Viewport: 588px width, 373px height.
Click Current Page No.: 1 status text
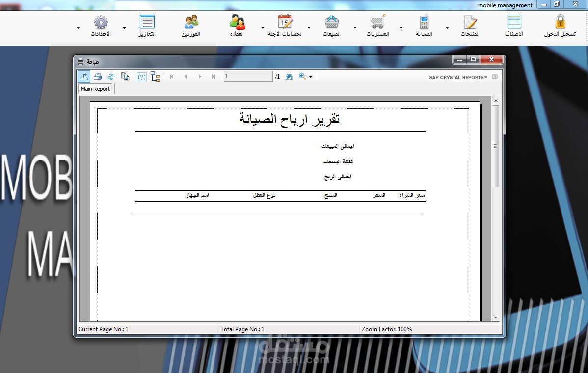point(103,329)
